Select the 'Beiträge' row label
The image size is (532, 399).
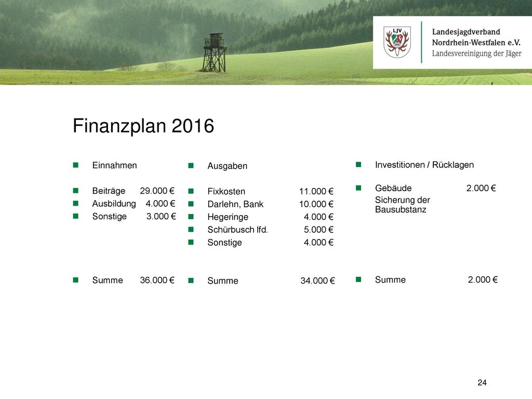(x=109, y=191)
